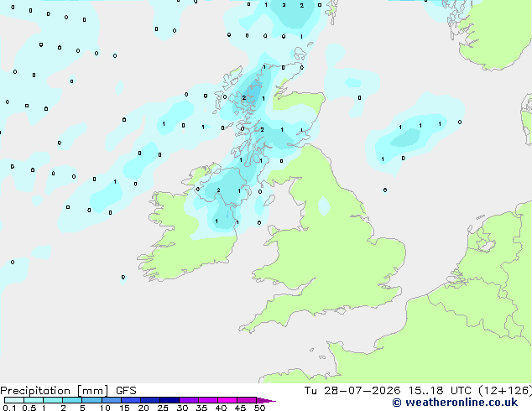
Task: Click the '20' legend value label
Action: [x=143, y=408]
